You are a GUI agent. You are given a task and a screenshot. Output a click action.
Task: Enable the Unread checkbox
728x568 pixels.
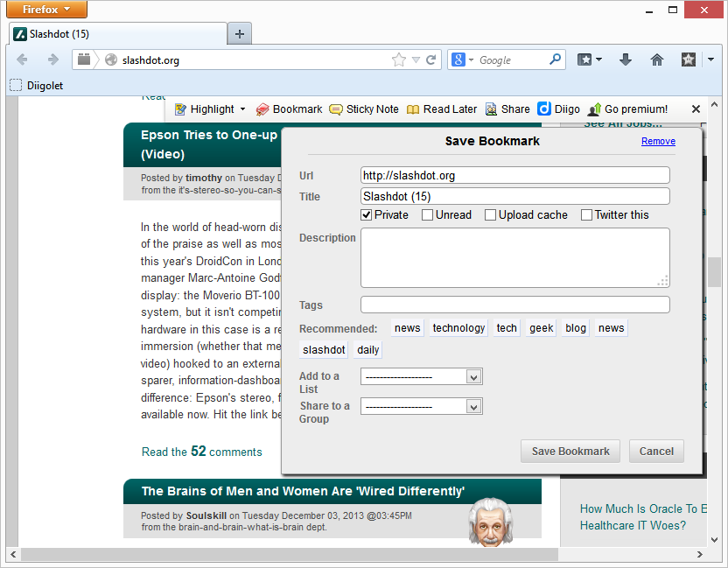click(x=428, y=215)
